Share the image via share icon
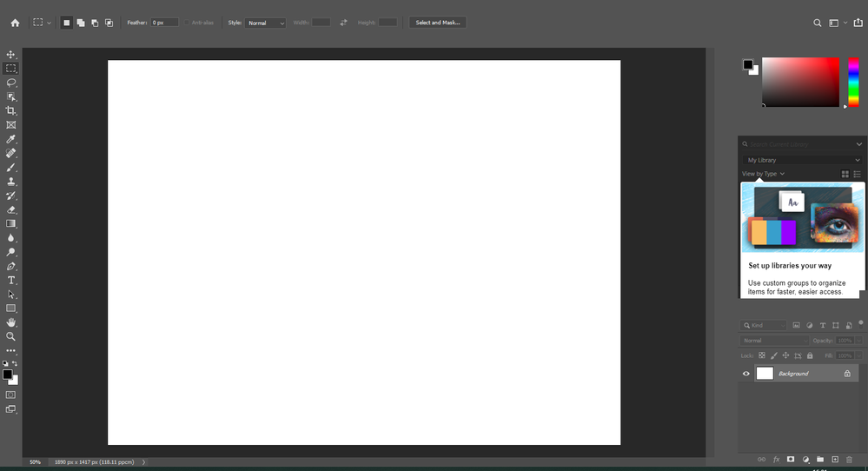868x471 pixels. click(x=858, y=23)
